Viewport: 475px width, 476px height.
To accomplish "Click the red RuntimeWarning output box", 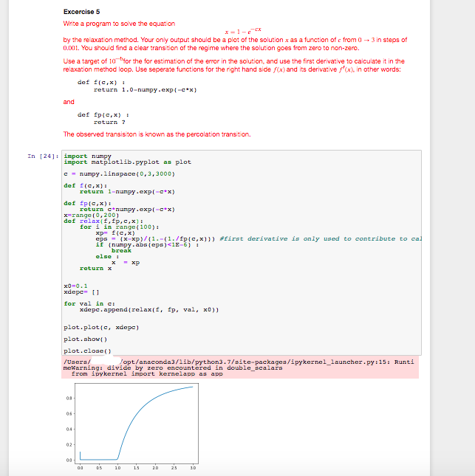I will click(x=240, y=368).
